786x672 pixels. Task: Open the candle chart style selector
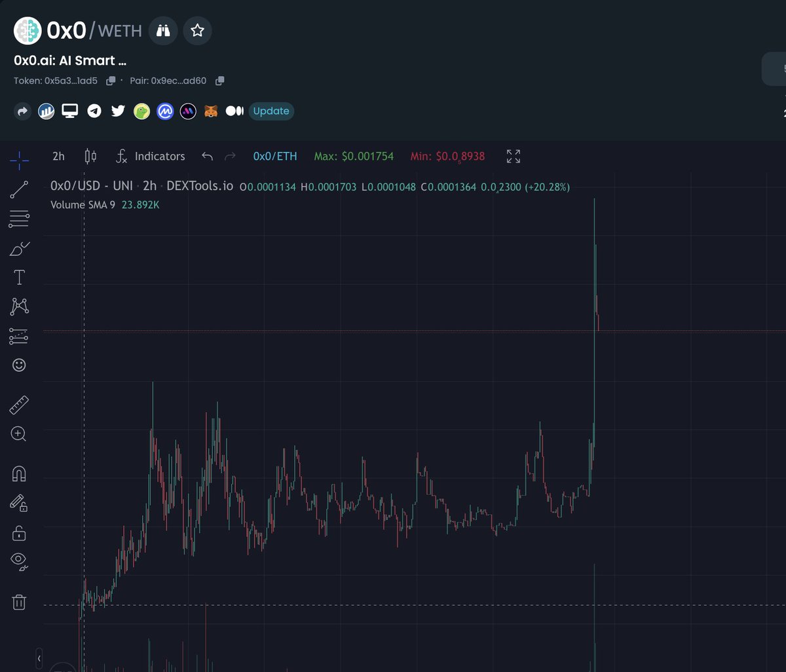click(x=90, y=156)
